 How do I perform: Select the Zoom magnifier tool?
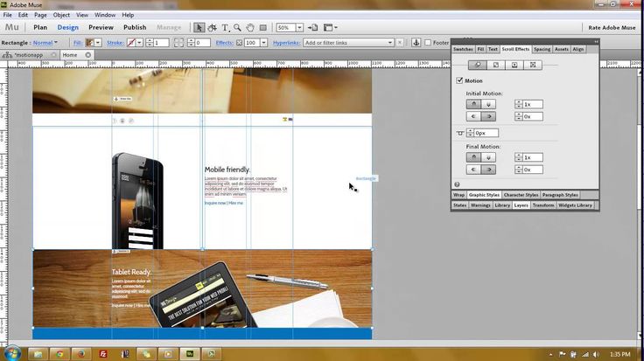click(x=237, y=27)
